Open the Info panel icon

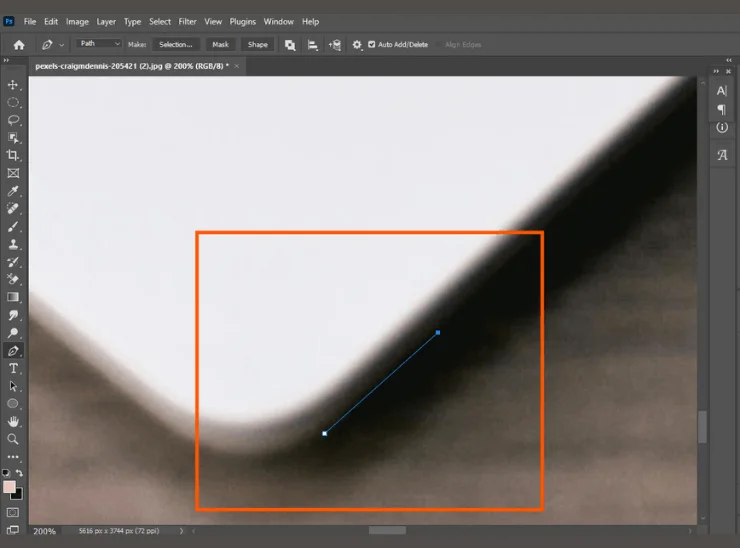point(722,127)
